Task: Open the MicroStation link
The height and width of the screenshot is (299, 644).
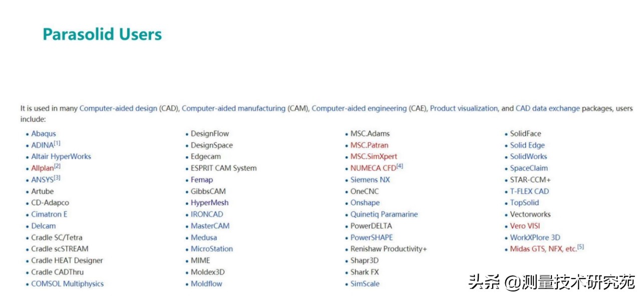Action: click(211, 248)
